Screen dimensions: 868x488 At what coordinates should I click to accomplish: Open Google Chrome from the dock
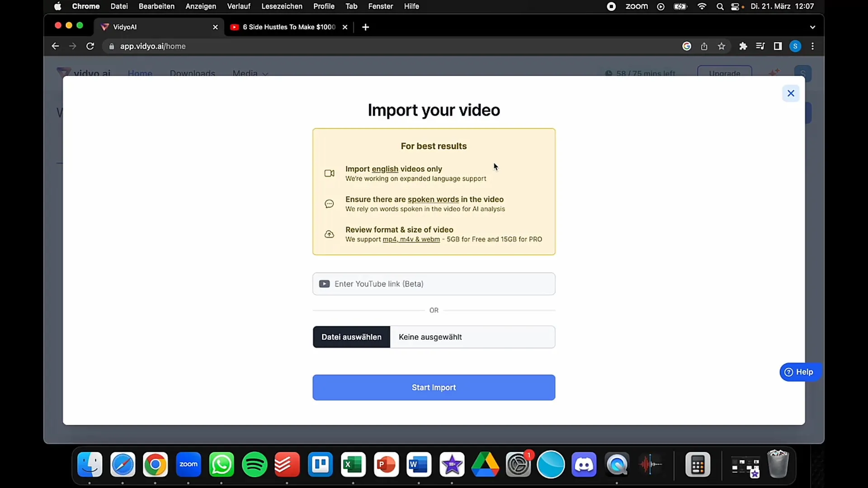(156, 465)
